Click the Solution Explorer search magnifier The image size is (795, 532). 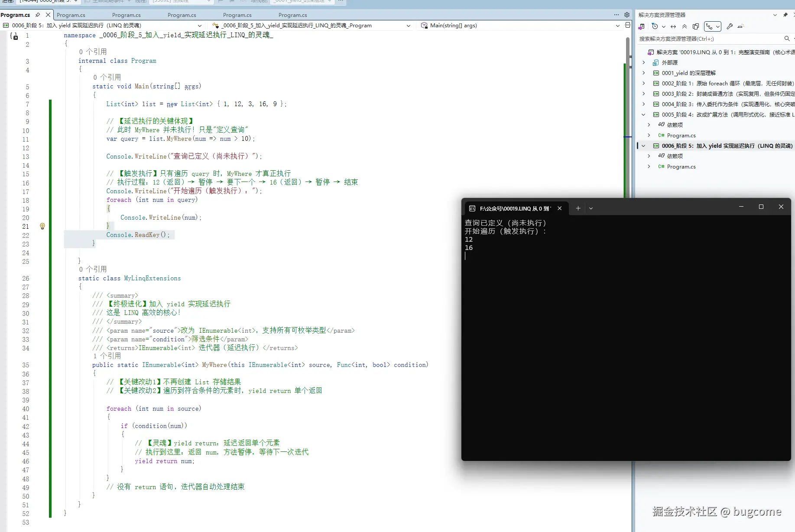787,39
